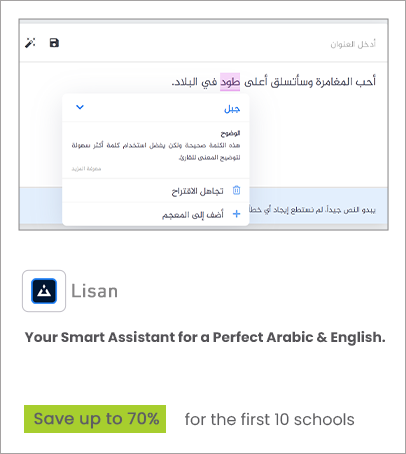Click the الوضوح heading in the suggestion card

(x=230, y=133)
